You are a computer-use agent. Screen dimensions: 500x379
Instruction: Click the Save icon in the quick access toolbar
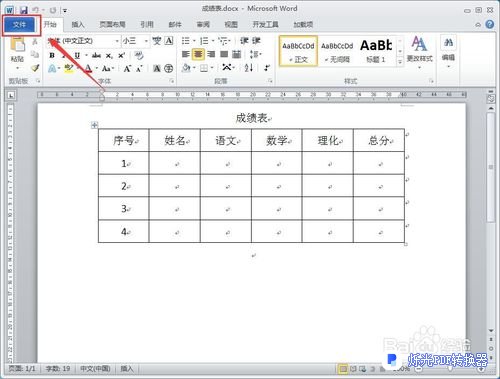23,10
